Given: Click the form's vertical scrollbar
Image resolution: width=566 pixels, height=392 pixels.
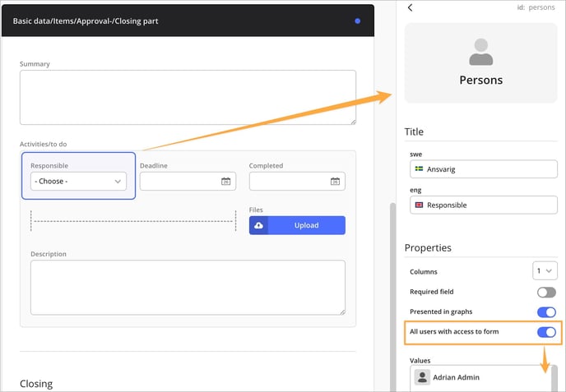Looking at the screenshot, I should pos(392,296).
